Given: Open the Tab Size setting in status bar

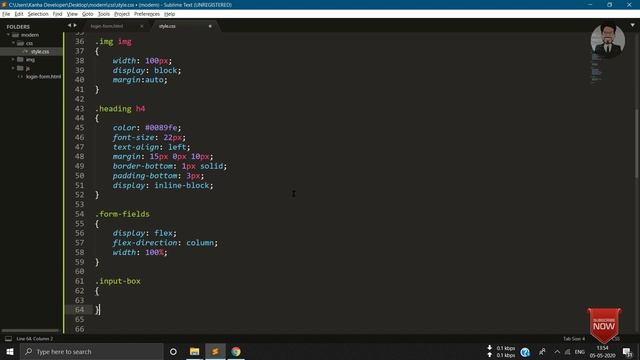Looking at the screenshot, I should [x=574, y=339].
